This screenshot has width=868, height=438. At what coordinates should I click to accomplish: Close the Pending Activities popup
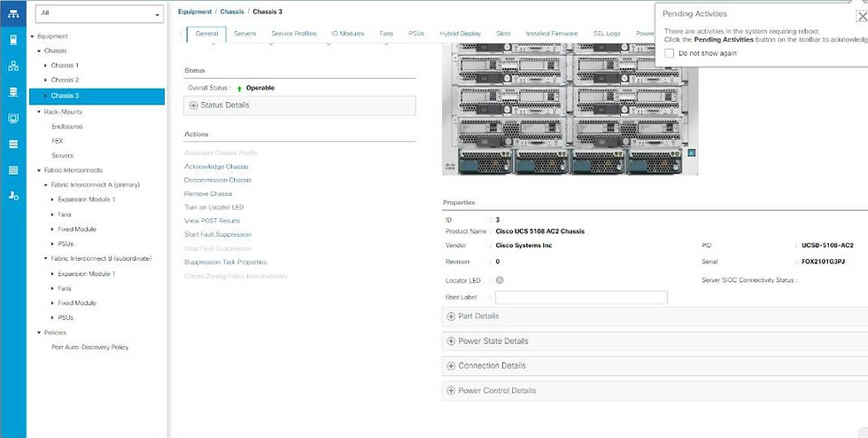tap(861, 16)
